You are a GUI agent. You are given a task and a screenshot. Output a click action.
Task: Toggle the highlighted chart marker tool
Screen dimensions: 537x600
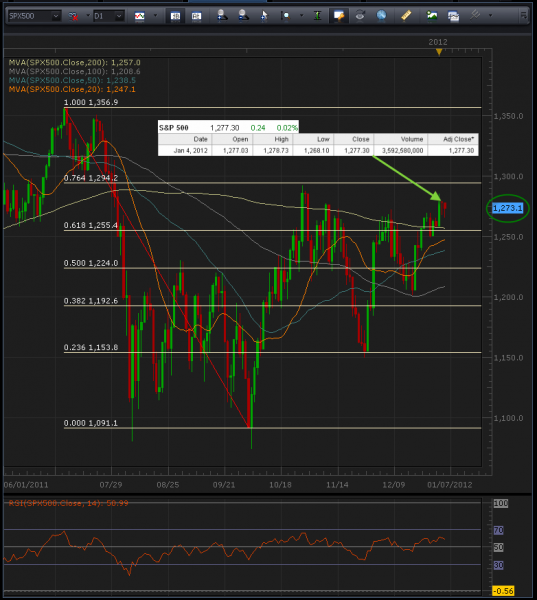point(339,16)
